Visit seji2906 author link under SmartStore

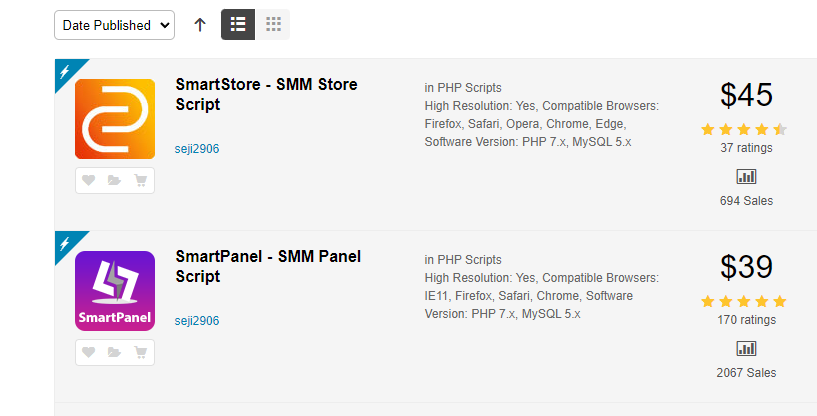point(197,149)
